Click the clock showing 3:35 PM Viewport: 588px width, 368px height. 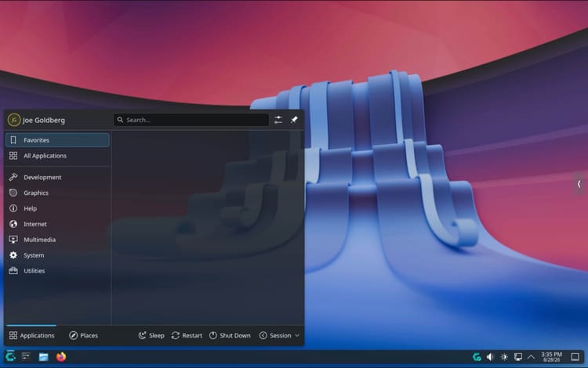coord(552,357)
